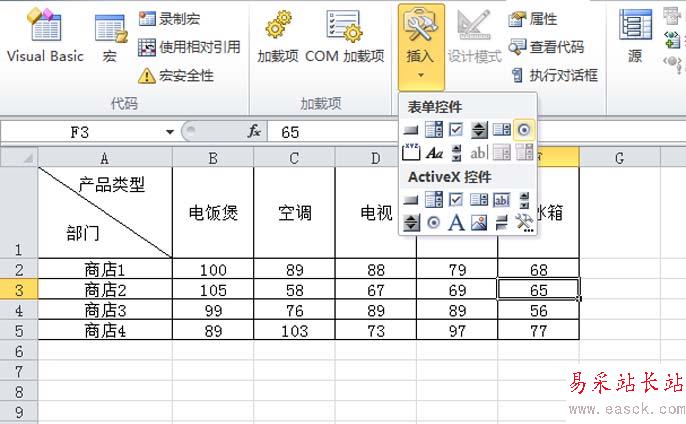Insert form control List Box
686x424 pixels.
[501, 130]
